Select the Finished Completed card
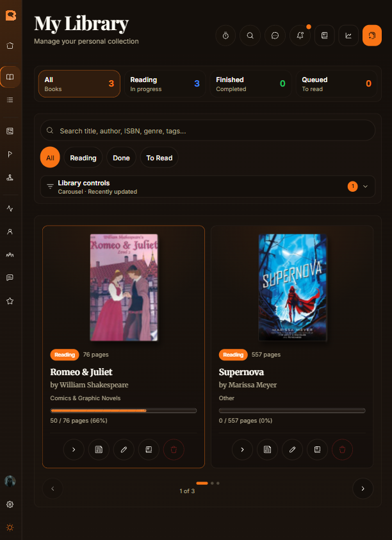The image size is (392, 540). tap(250, 83)
